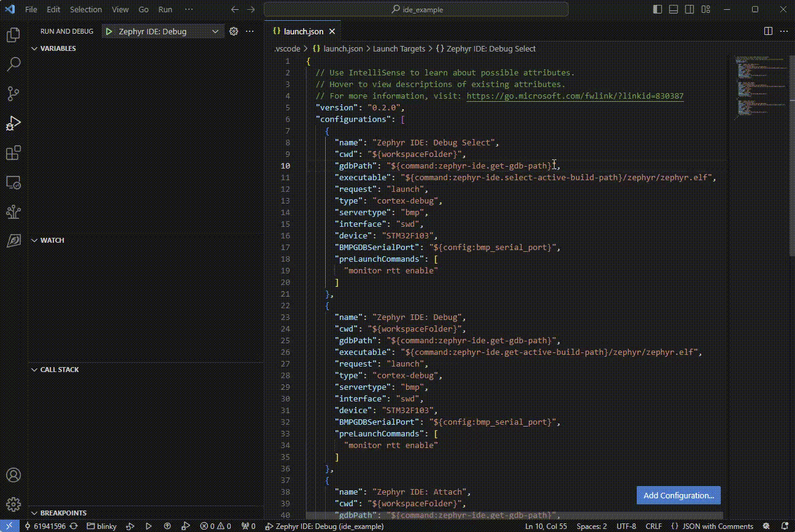The image size is (795, 532).
Task: Toggle the bottom panel visibility
Action: (674, 9)
